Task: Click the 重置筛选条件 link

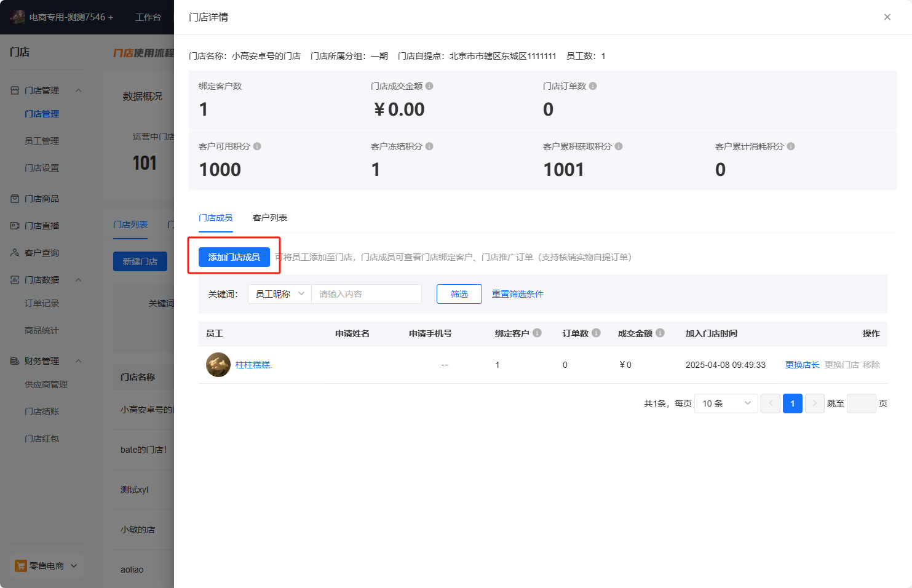Action: point(518,294)
